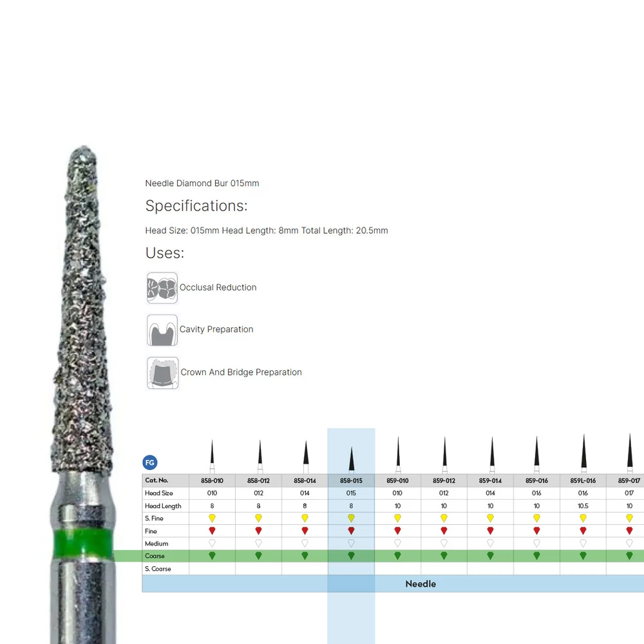The image size is (644, 644).
Task: Pick the red Fine marker under 859-014
Action: [x=490, y=531]
